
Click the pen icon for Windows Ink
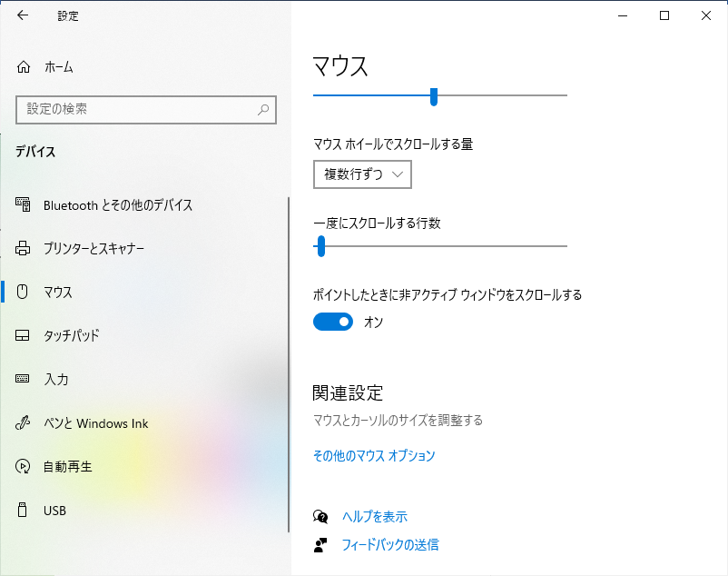[23, 422]
